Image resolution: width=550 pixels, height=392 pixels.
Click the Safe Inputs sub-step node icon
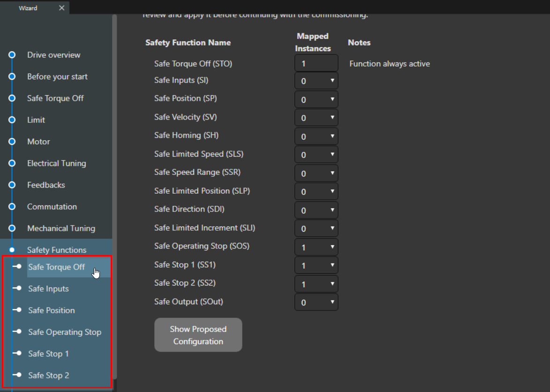[17, 288]
